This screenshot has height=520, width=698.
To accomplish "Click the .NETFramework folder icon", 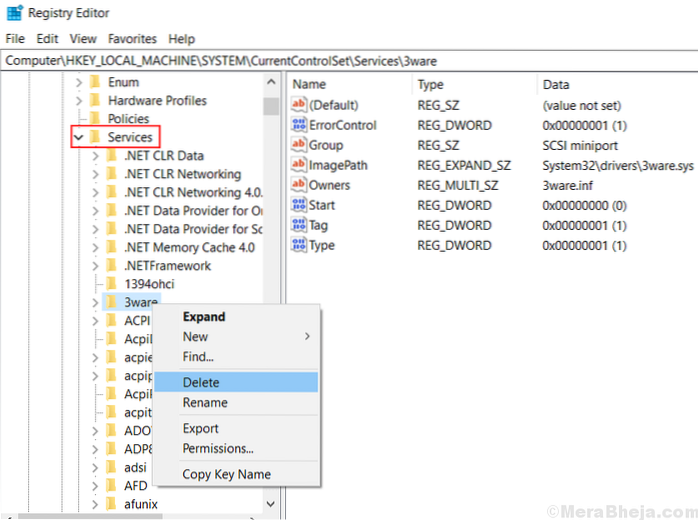I will [111, 266].
